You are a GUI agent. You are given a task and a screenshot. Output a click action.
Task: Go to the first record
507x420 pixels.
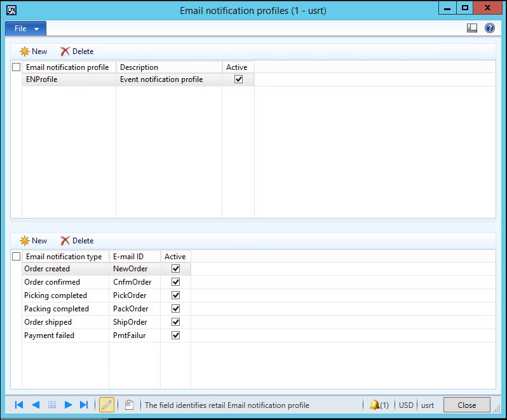tap(19, 405)
